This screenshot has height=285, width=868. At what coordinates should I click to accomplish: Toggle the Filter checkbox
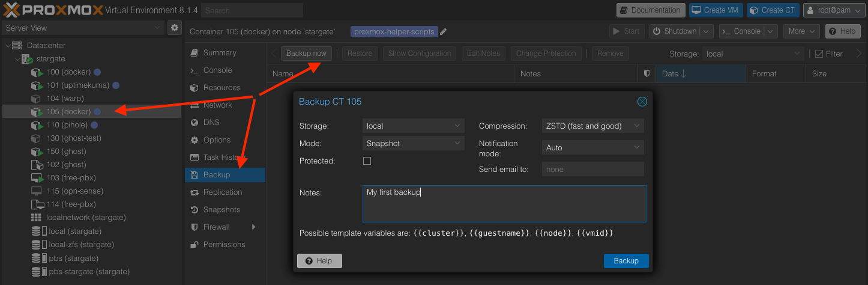point(819,54)
